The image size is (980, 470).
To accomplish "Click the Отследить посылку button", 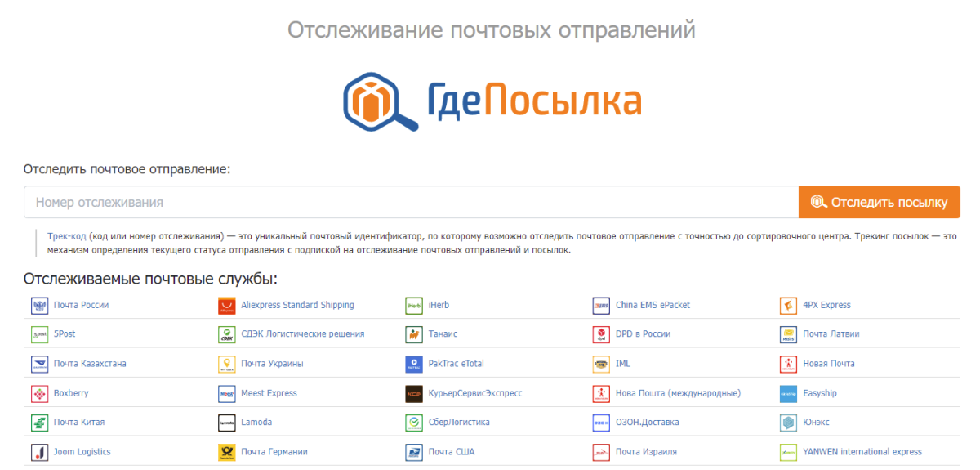I will (x=880, y=202).
